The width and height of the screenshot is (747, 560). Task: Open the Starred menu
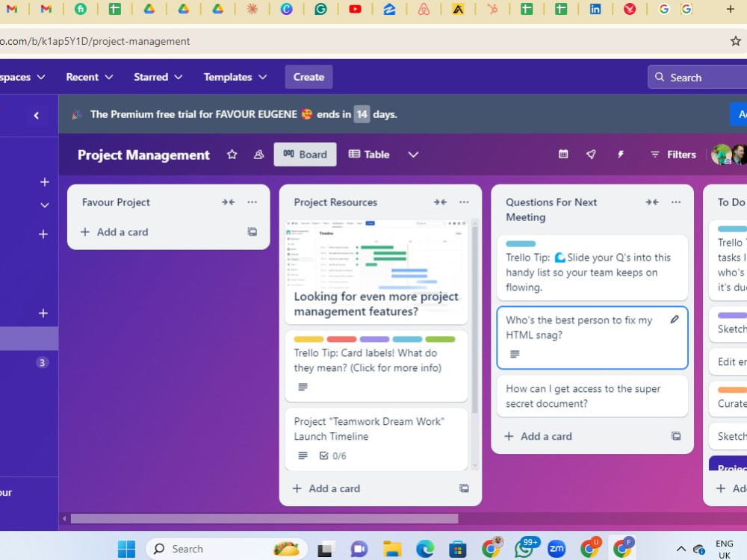[158, 77]
